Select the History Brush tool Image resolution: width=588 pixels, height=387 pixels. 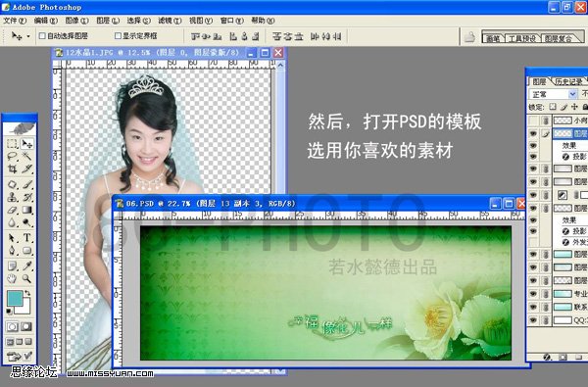[26, 197]
